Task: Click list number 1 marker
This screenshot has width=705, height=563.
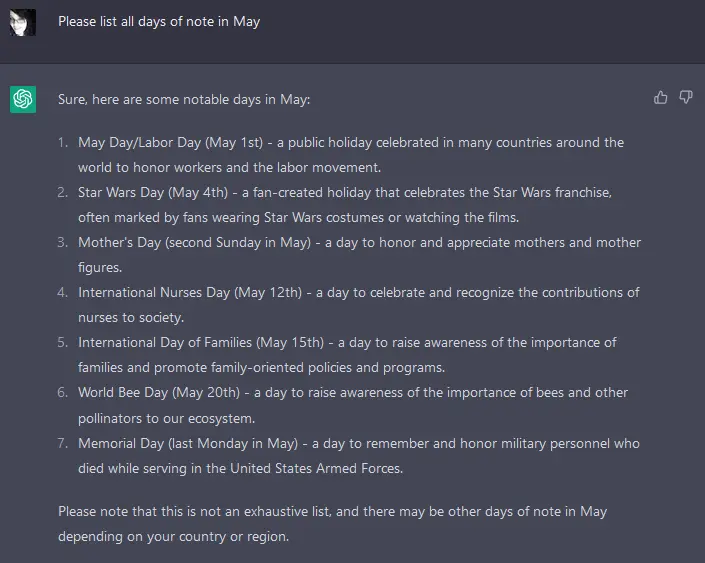Action: pos(63,142)
